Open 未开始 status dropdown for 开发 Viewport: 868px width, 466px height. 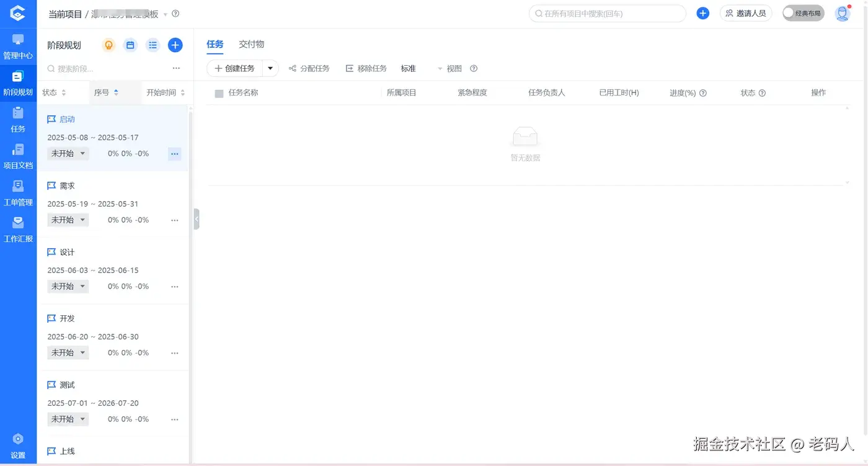tap(68, 353)
